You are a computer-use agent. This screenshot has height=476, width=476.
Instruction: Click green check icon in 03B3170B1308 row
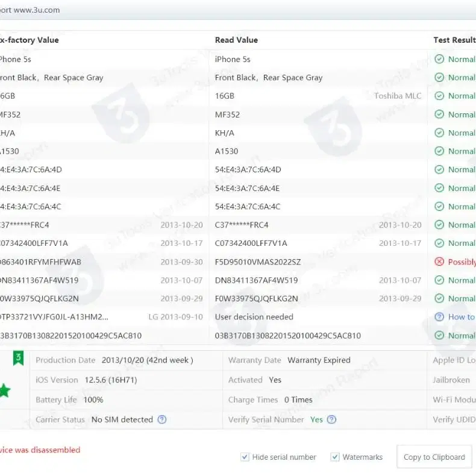(x=439, y=336)
